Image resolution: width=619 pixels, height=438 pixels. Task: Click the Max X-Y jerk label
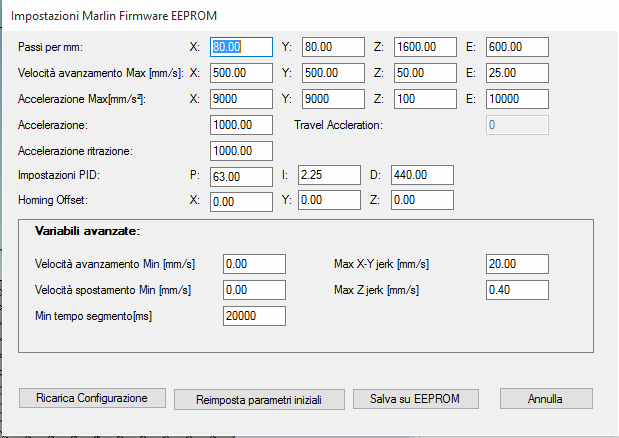[x=381, y=264]
